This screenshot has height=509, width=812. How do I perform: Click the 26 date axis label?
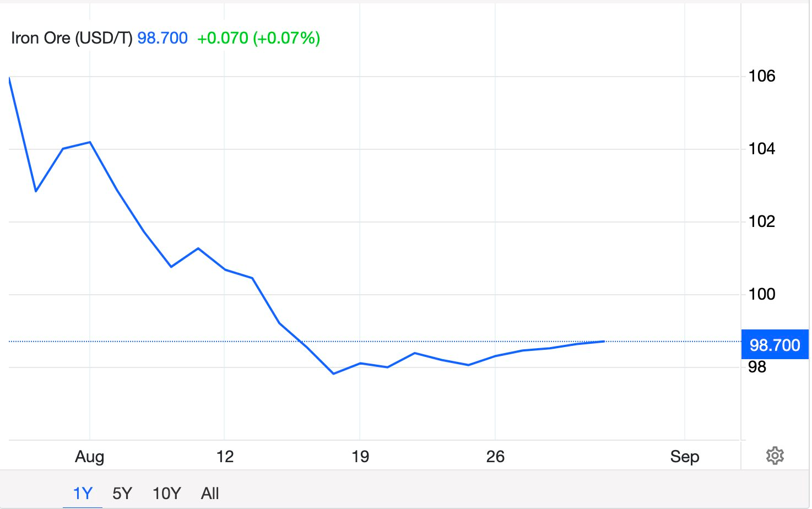(x=495, y=457)
